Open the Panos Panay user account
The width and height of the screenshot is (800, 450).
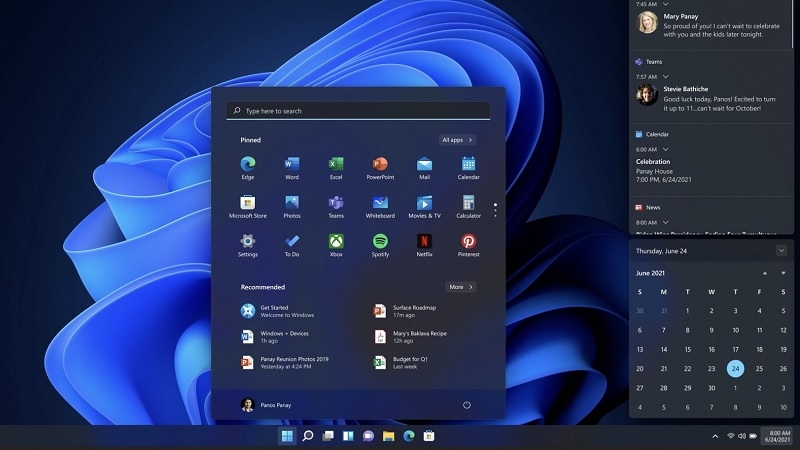pos(266,405)
